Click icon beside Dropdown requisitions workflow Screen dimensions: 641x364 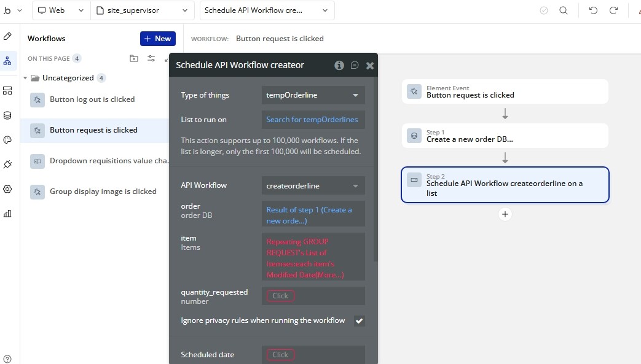[x=37, y=161]
